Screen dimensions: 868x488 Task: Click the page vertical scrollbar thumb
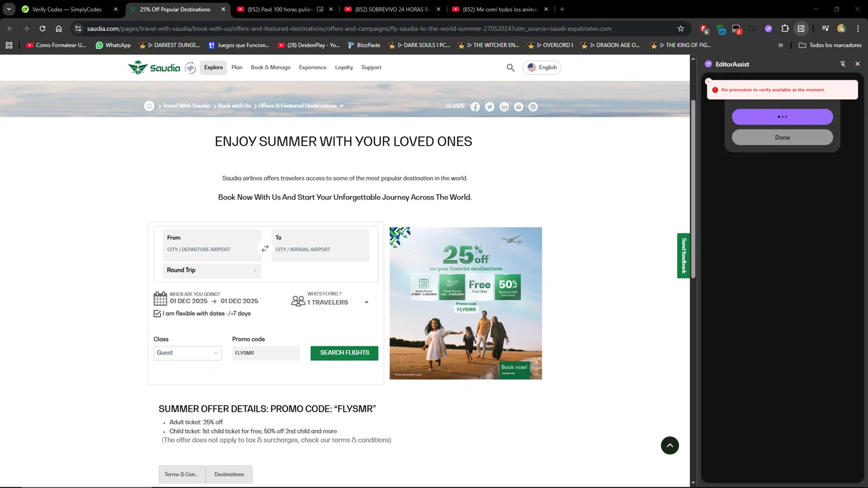click(x=693, y=188)
